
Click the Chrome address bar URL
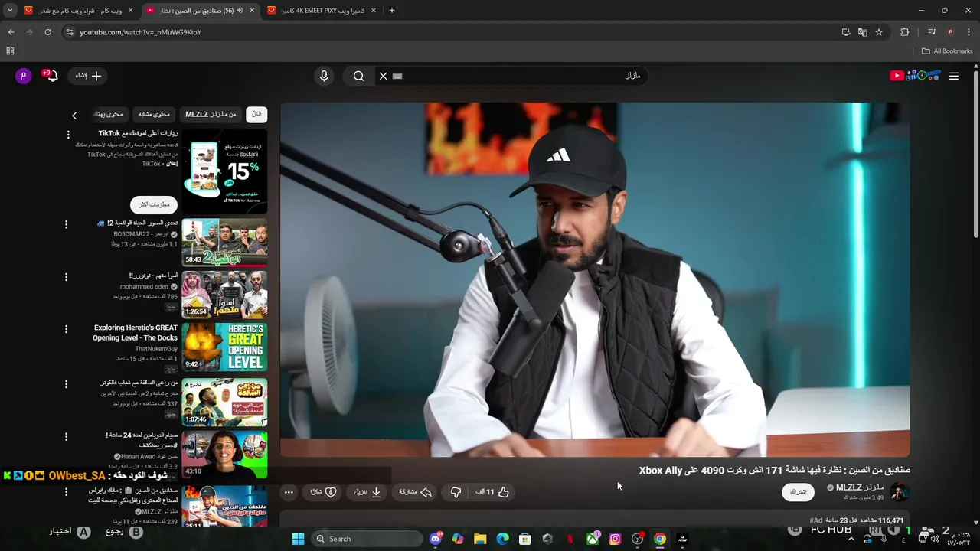point(141,32)
